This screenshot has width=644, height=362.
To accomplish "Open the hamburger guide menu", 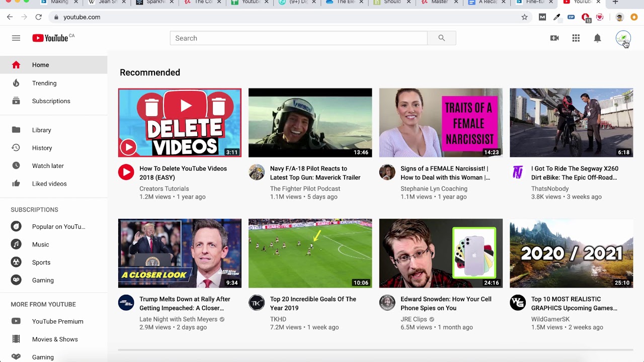I will (16, 38).
